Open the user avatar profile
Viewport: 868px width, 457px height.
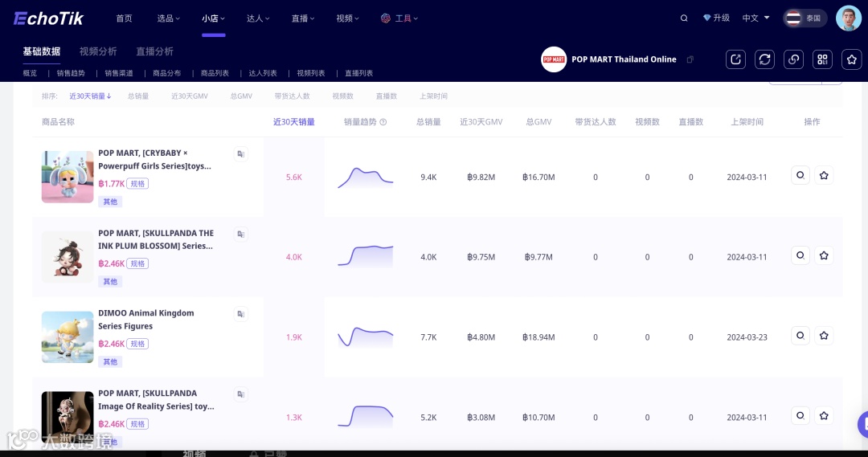848,18
